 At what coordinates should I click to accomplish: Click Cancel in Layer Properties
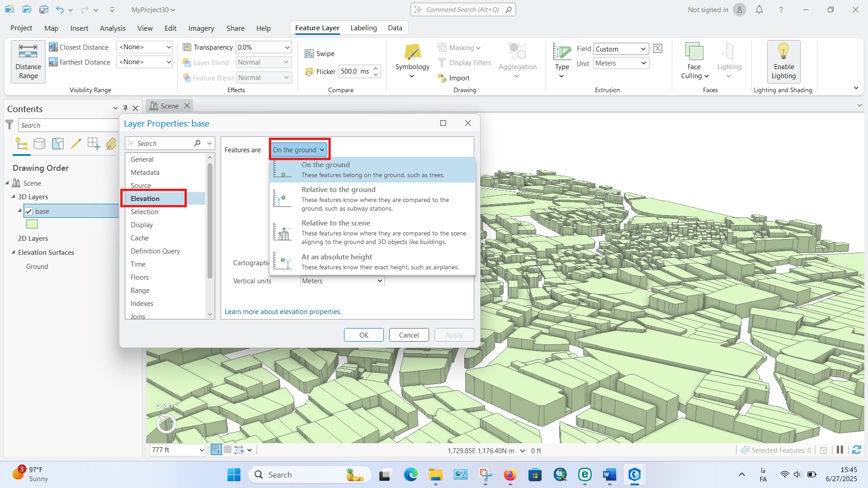tap(409, 335)
